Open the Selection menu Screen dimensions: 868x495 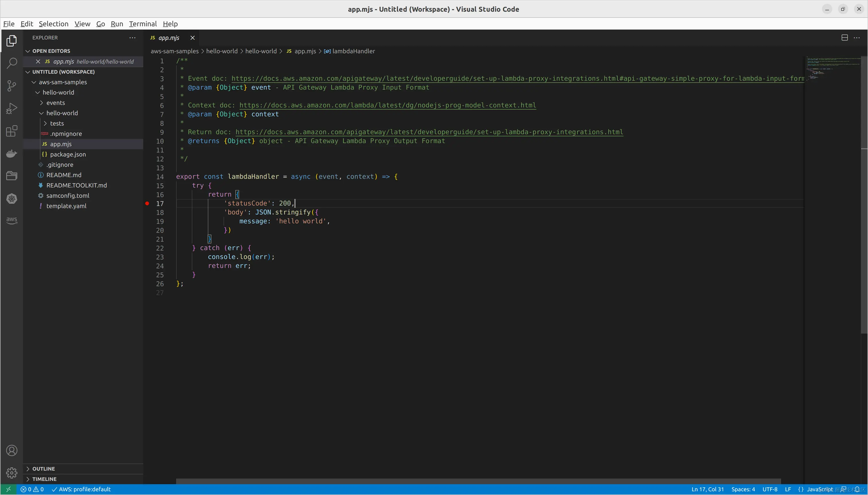[x=53, y=24]
